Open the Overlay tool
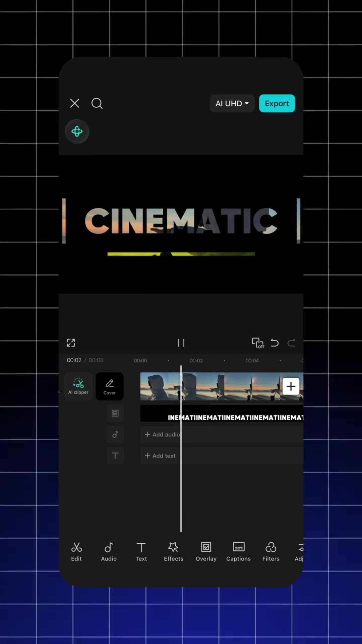 point(206,551)
